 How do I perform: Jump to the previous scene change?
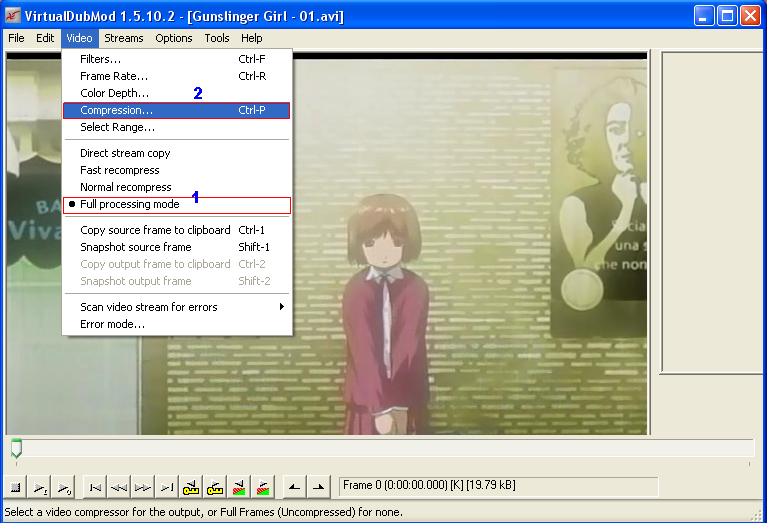pyautogui.click(x=239, y=487)
